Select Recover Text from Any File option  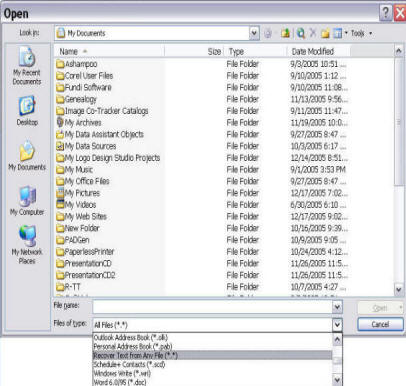click(x=212, y=355)
